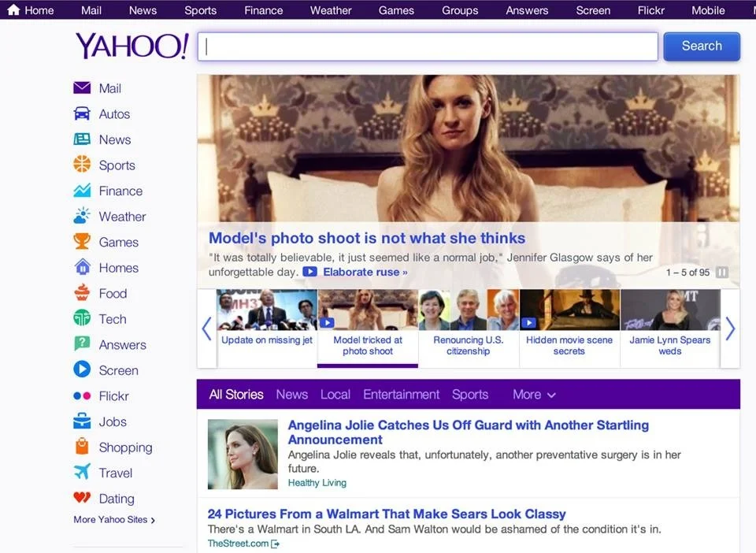756x553 pixels.
Task: Click the Games trophy icon in sidebar
Action: point(82,241)
